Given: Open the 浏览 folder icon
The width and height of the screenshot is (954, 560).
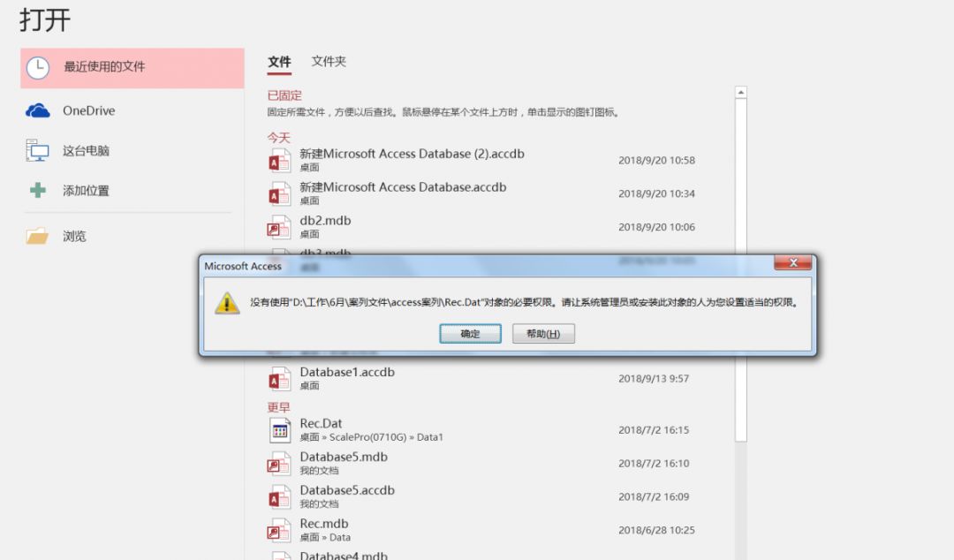Looking at the screenshot, I should pyautogui.click(x=37, y=236).
